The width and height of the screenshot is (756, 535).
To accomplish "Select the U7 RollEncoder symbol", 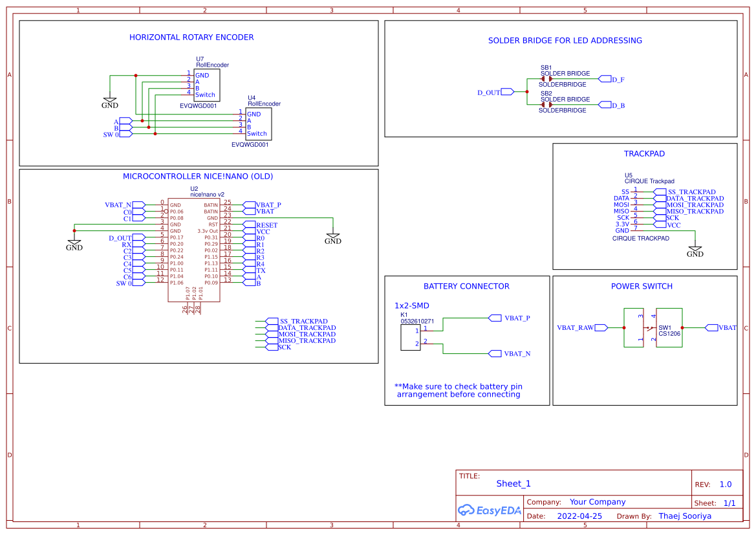I will (206, 84).
